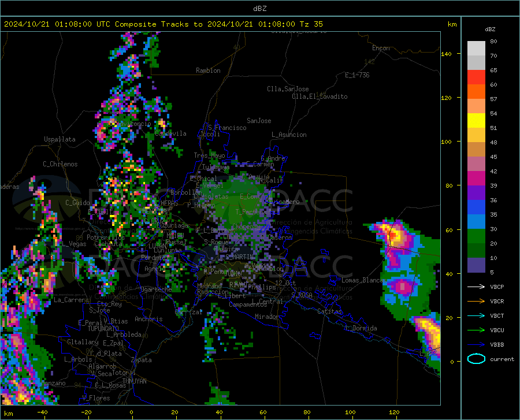
Task: Pick the blue 36 dBZ color swatch
Action: click(x=476, y=207)
